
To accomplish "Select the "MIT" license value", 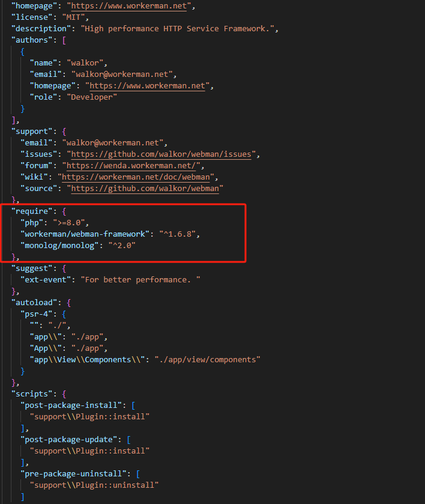I will pyautogui.click(x=73, y=17).
